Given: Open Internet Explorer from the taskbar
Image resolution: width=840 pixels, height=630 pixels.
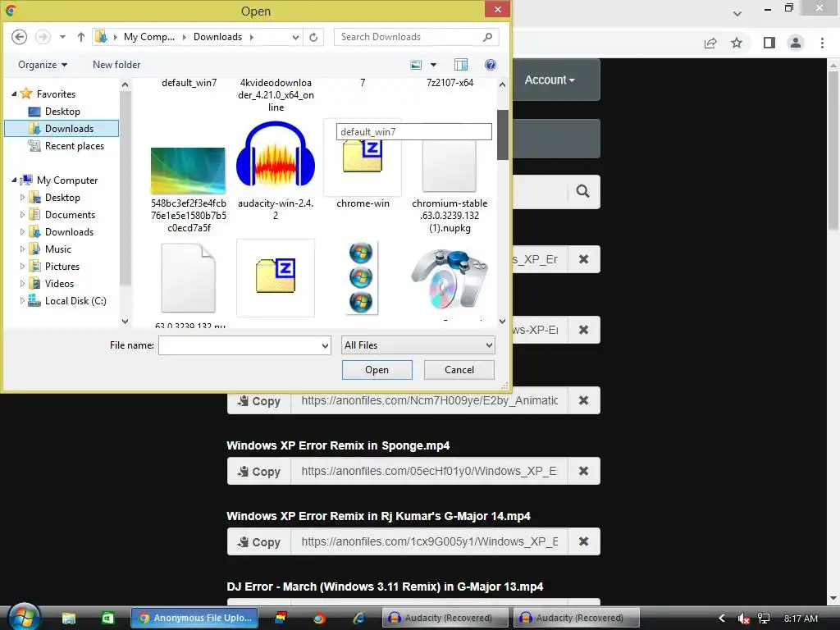Looking at the screenshot, I should (358, 619).
